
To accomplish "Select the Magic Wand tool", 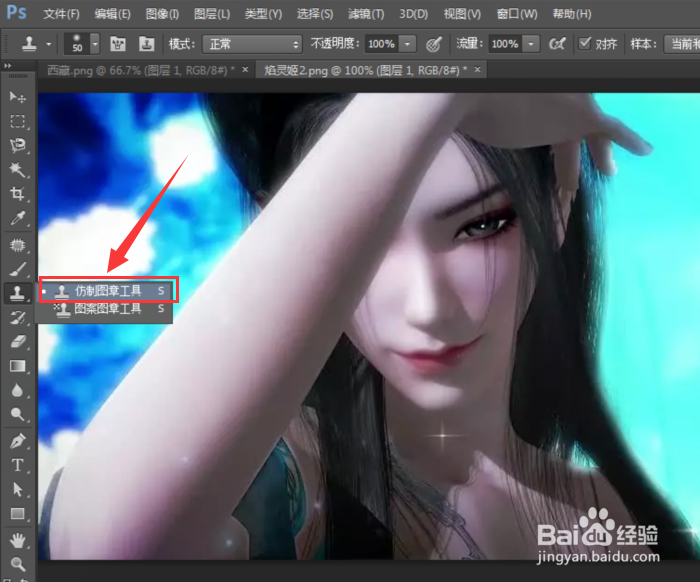I will tap(17, 170).
